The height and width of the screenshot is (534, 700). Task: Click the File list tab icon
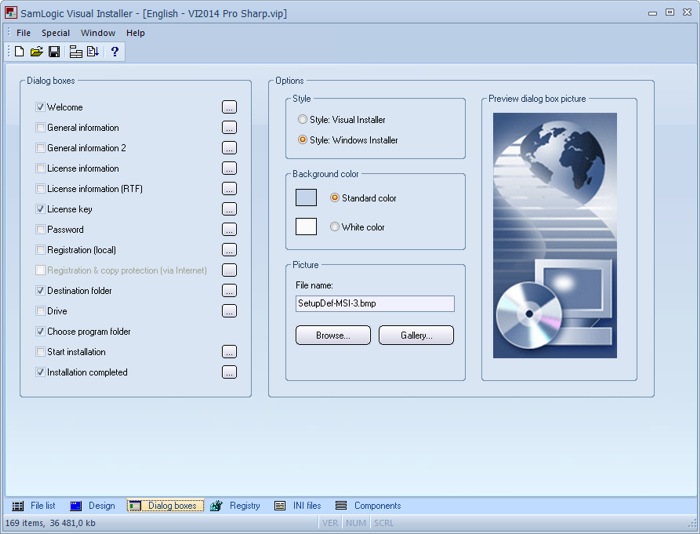(18, 506)
